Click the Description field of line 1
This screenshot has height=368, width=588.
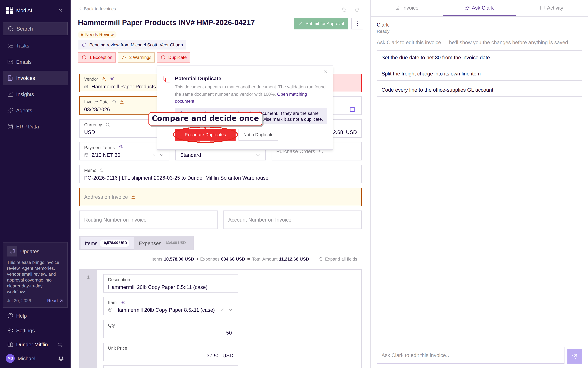coord(171,283)
